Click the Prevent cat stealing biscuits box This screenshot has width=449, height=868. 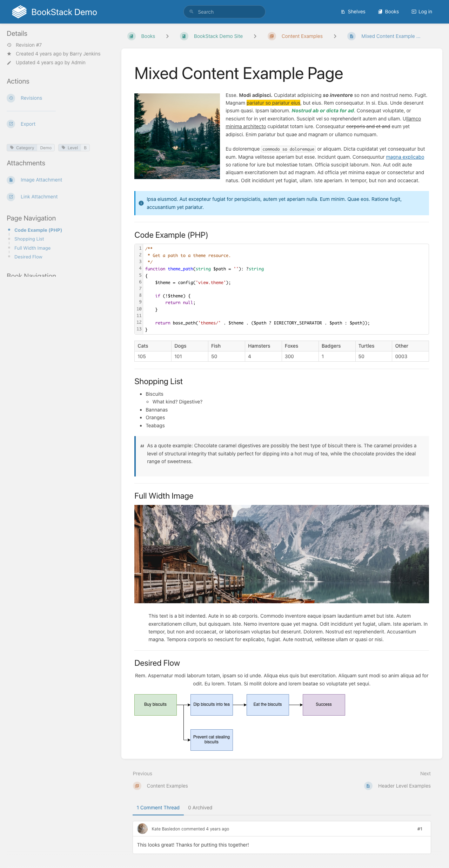point(212,739)
